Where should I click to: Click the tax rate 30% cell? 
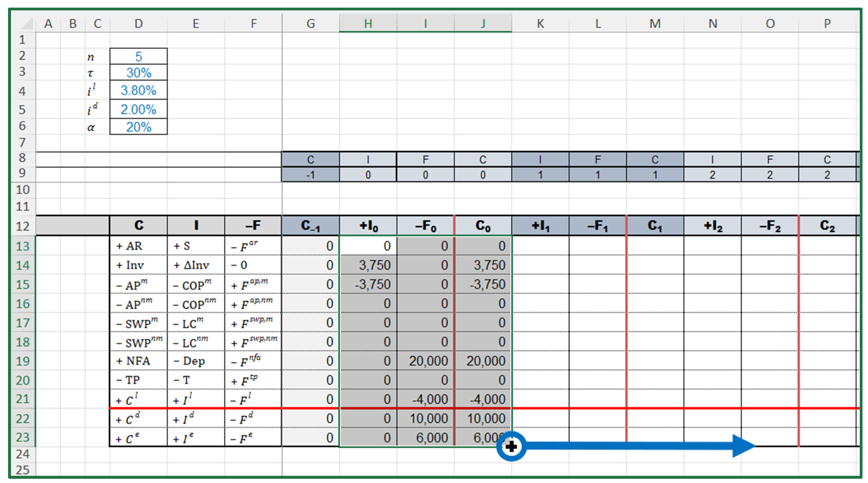pyautogui.click(x=138, y=73)
